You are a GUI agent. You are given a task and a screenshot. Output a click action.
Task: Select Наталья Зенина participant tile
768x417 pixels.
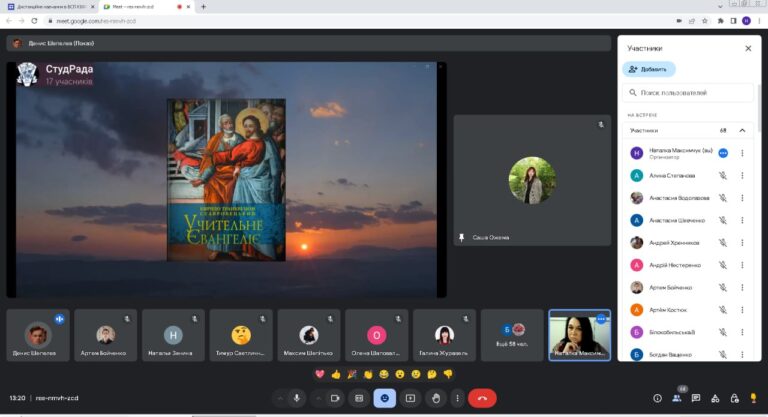[x=173, y=335]
